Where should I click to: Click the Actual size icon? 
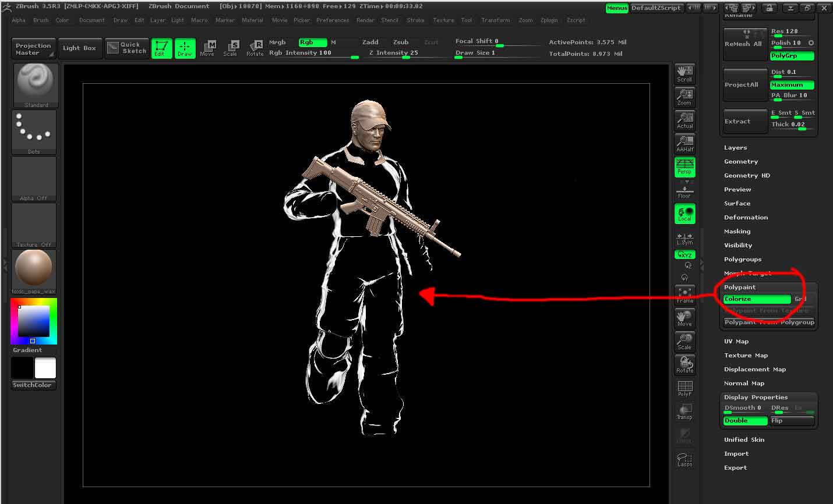point(685,120)
